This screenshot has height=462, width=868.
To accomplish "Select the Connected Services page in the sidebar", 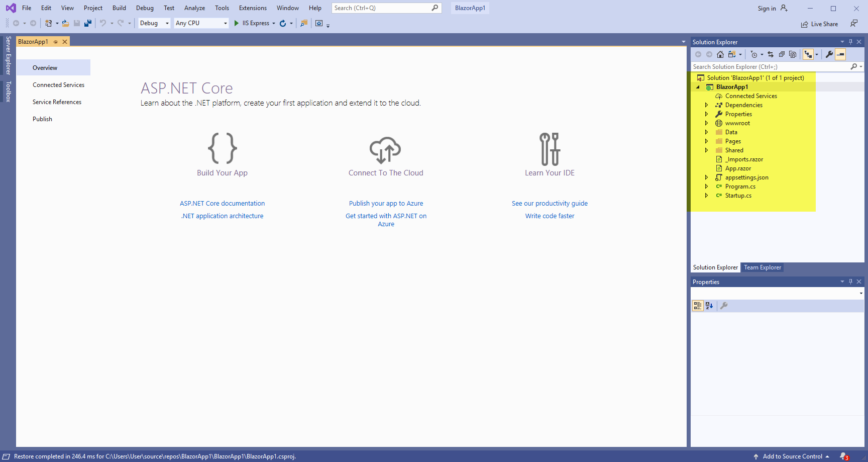I will click(58, 85).
